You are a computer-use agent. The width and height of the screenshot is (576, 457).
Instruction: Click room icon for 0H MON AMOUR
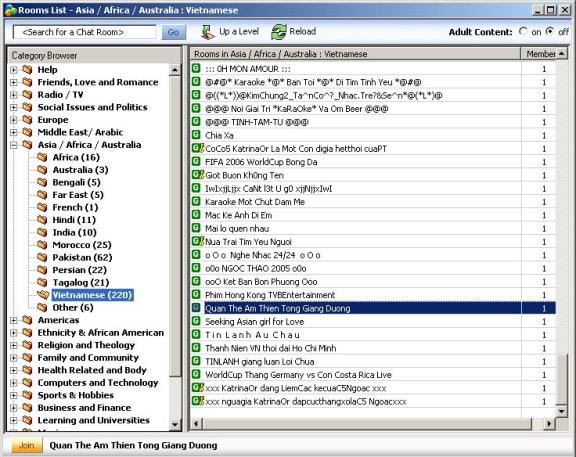click(196, 68)
